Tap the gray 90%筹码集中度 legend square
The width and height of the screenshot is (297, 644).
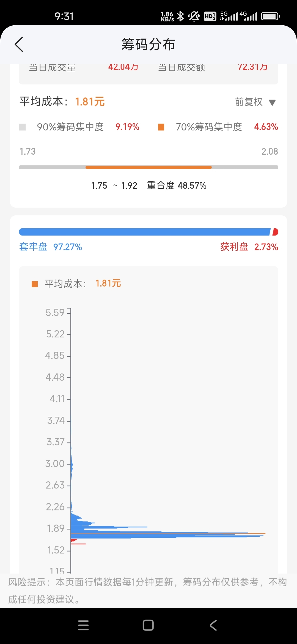point(22,127)
